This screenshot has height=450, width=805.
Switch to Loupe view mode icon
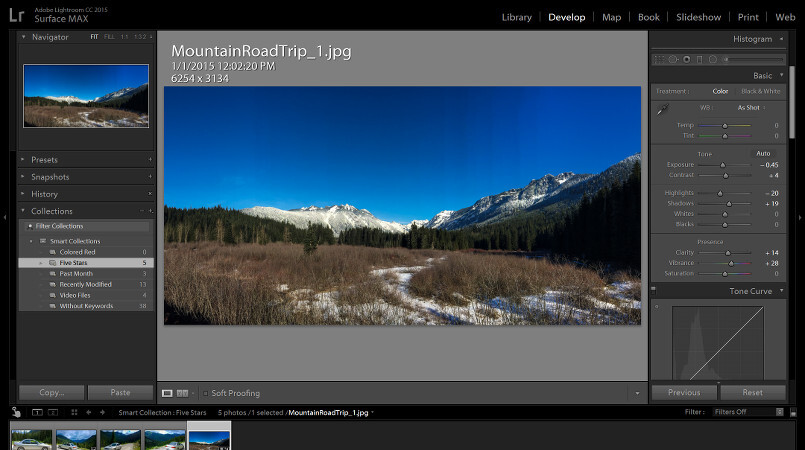pyautogui.click(x=167, y=393)
